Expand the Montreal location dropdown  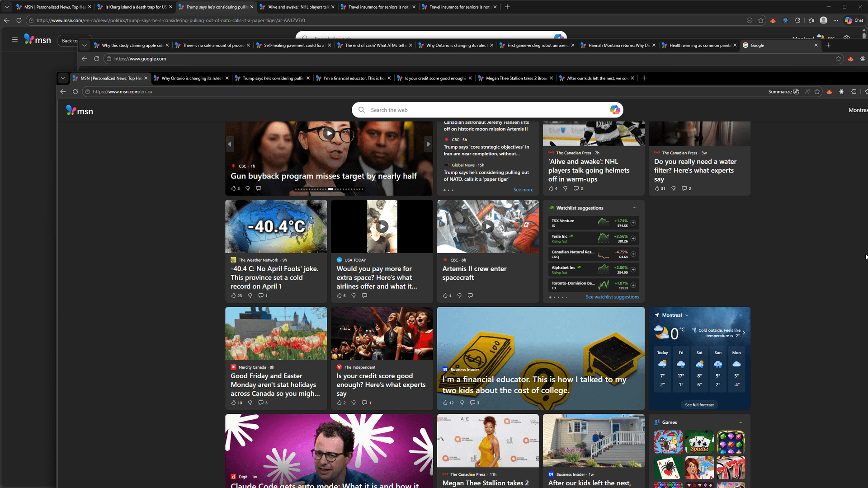click(687, 315)
